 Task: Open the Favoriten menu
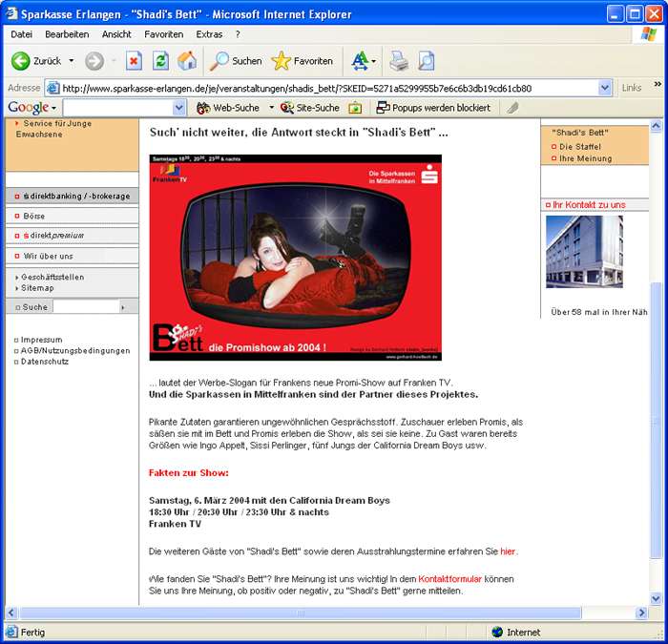163,34
